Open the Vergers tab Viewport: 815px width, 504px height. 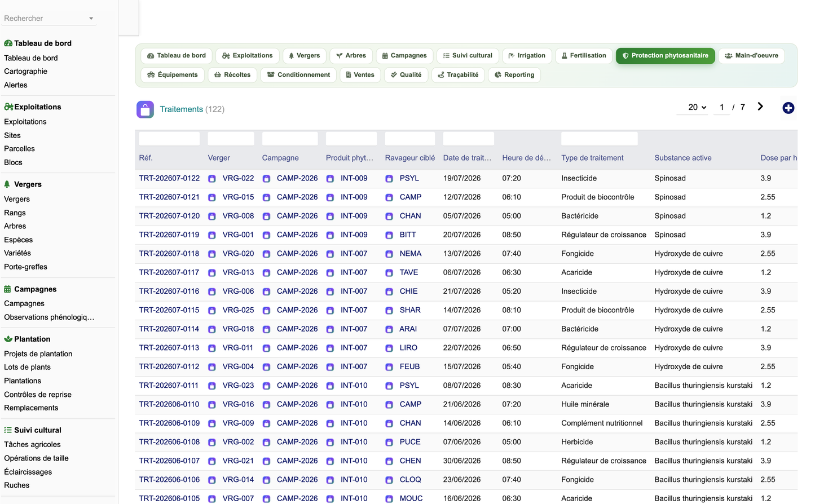(x=304, y=56)
